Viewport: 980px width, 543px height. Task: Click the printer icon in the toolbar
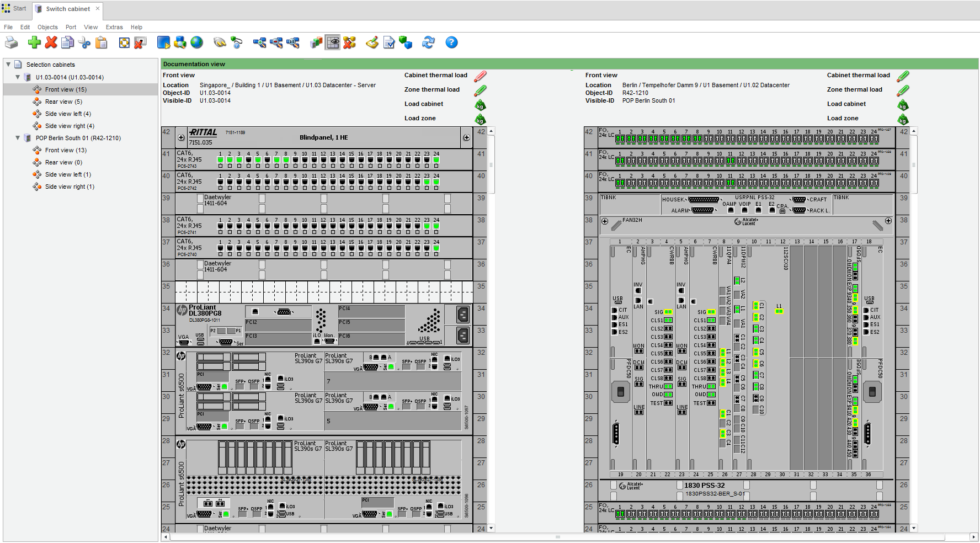coord(12,42)
